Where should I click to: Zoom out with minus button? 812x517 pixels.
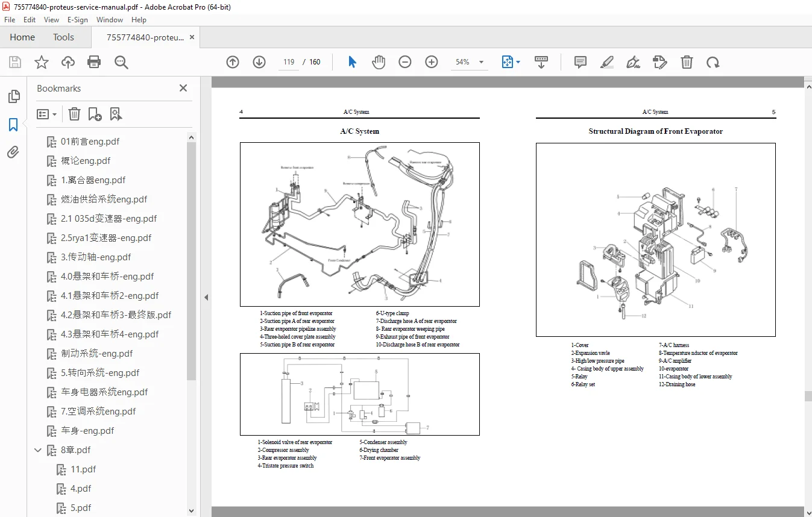click(405, 62)
